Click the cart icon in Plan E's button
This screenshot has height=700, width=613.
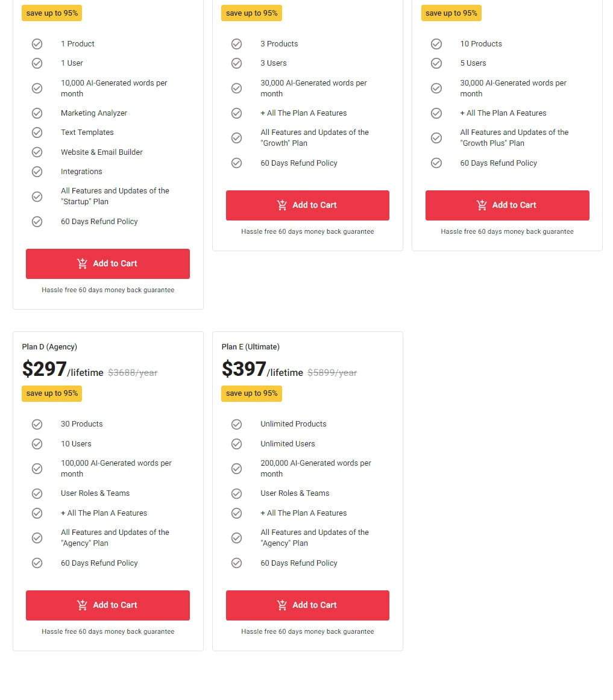click(282, 605)
